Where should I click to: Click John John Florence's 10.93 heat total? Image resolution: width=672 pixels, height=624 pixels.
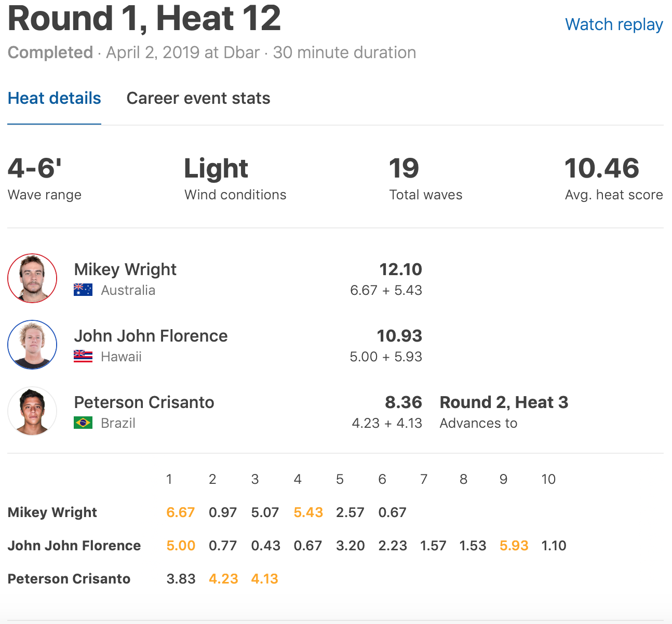click(x=399, y=336)
